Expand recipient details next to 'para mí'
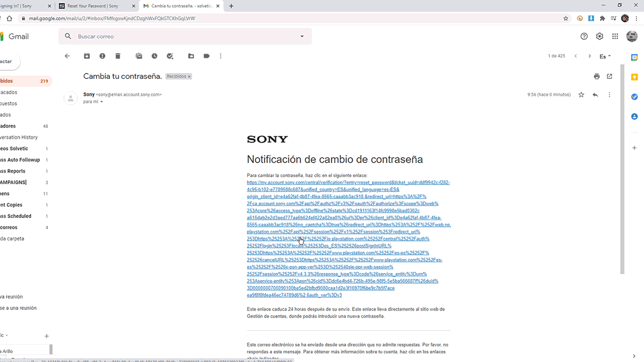The height and width of the screenshot is (362, 644). [x=101, y=102]
